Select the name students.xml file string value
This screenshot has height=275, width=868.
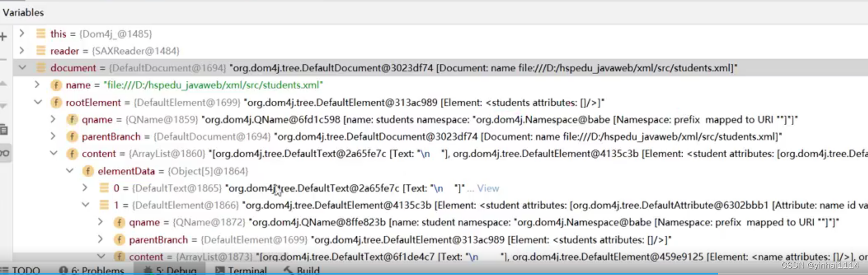[x=213, y=85]
